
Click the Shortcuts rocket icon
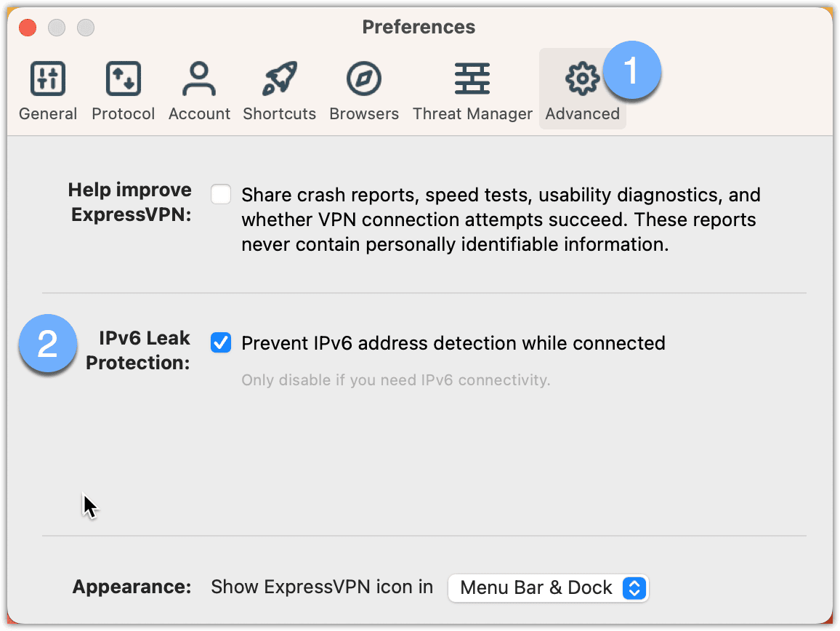click(279, 79)
